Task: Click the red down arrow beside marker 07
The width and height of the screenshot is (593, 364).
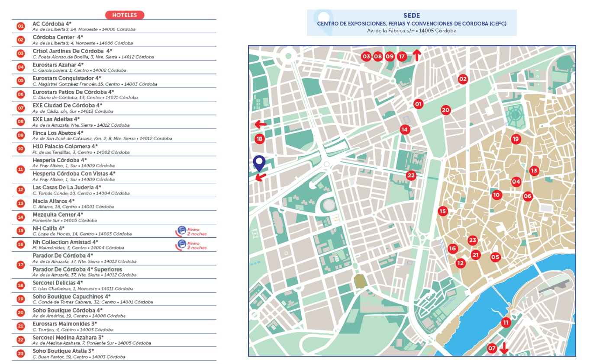Action: point(503,348)
